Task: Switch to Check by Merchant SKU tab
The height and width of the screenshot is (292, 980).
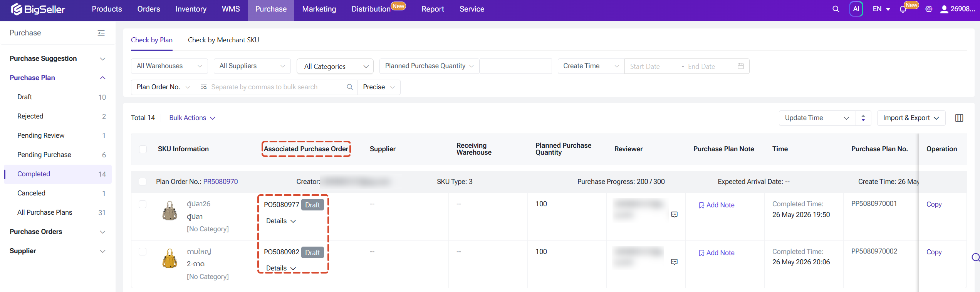Action: pyautogui.click(x=223, y=40)
